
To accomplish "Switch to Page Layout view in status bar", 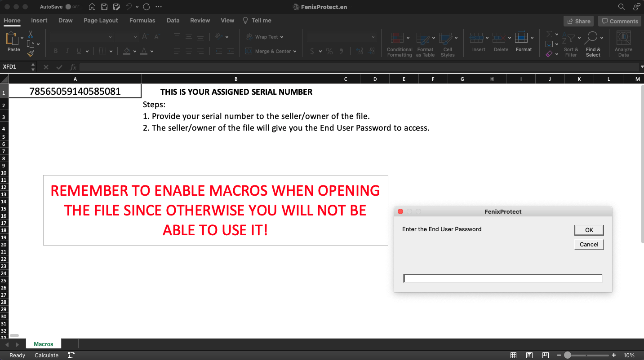I will click(529, 356).
